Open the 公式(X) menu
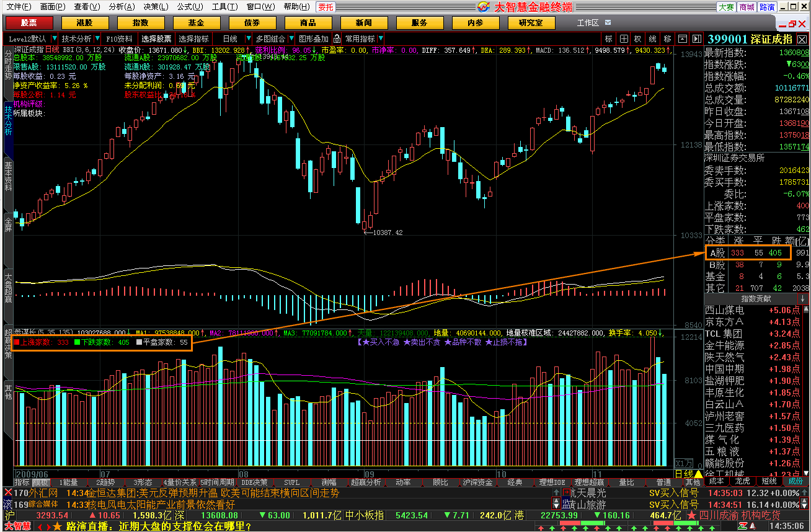Image resolution: width=811 pixels, height=532 pixels. 190,7
